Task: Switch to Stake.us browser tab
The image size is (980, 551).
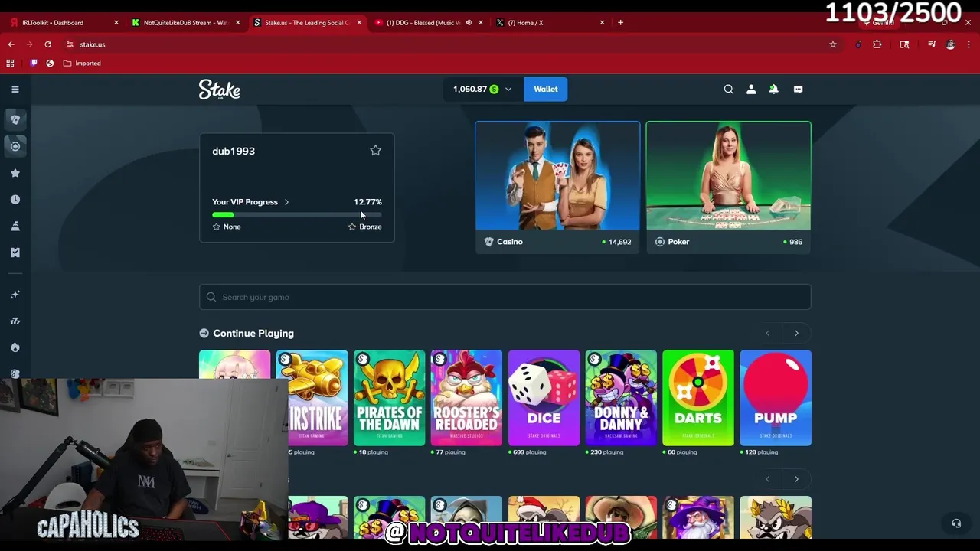Action: (x=307, y=23)
